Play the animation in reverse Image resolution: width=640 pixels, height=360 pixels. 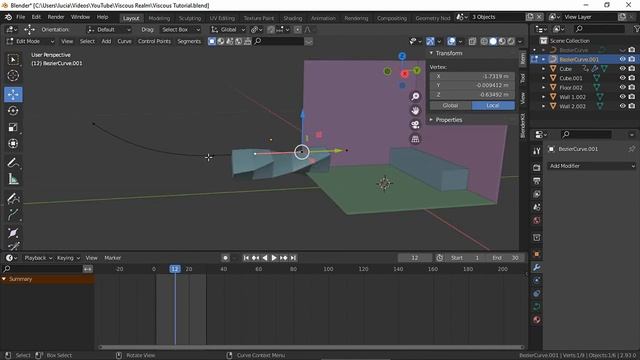(265, 258)
